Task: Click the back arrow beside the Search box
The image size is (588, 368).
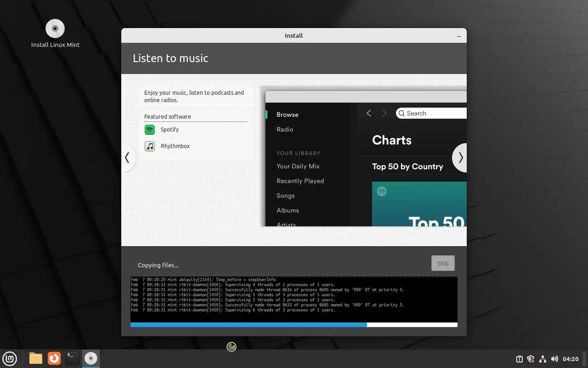Action: point(369,113)
